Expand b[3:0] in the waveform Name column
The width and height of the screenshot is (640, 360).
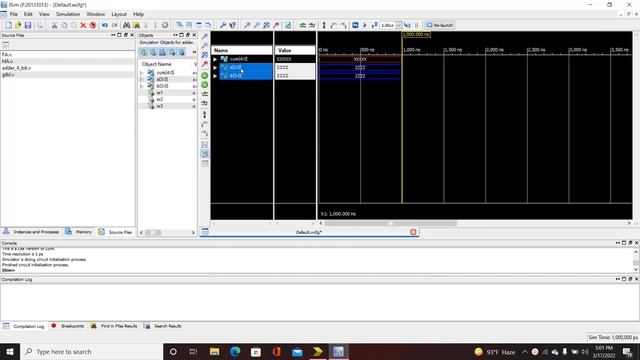click(x=215, y=76)
